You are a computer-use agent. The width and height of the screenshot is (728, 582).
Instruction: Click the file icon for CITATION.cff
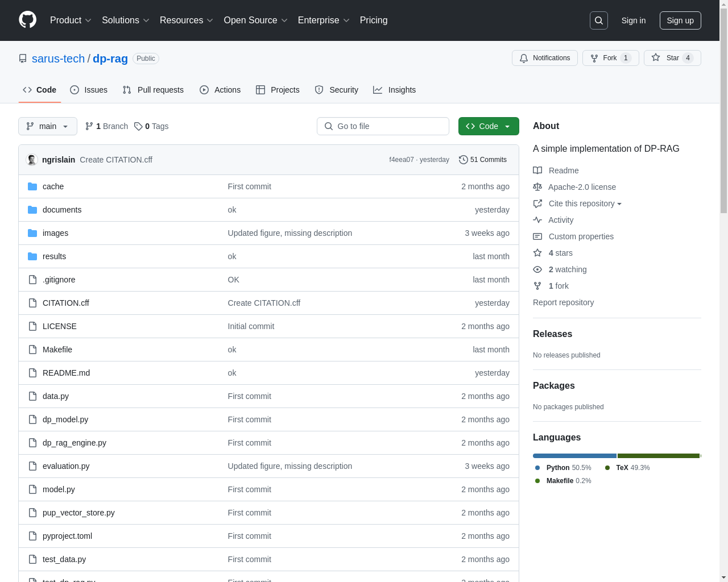coord(32,303)
